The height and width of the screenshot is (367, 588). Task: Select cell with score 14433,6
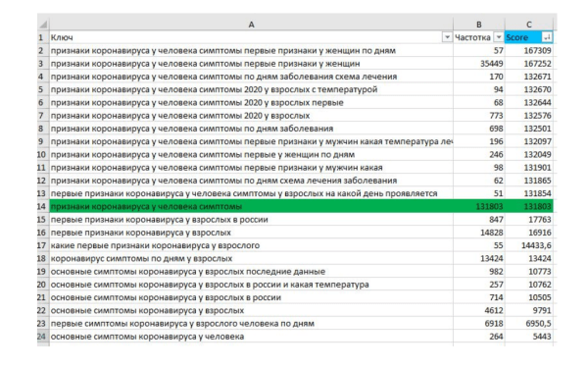click(529, 245)
